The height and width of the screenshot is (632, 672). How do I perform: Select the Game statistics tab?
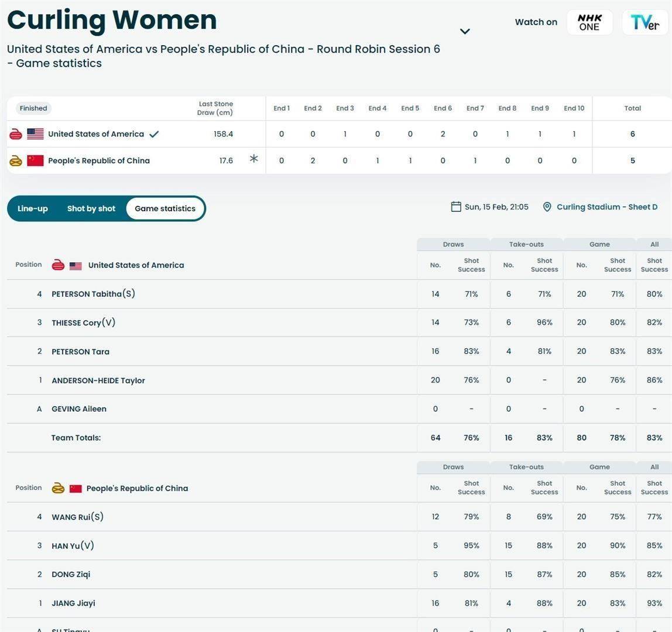point(165,209)
